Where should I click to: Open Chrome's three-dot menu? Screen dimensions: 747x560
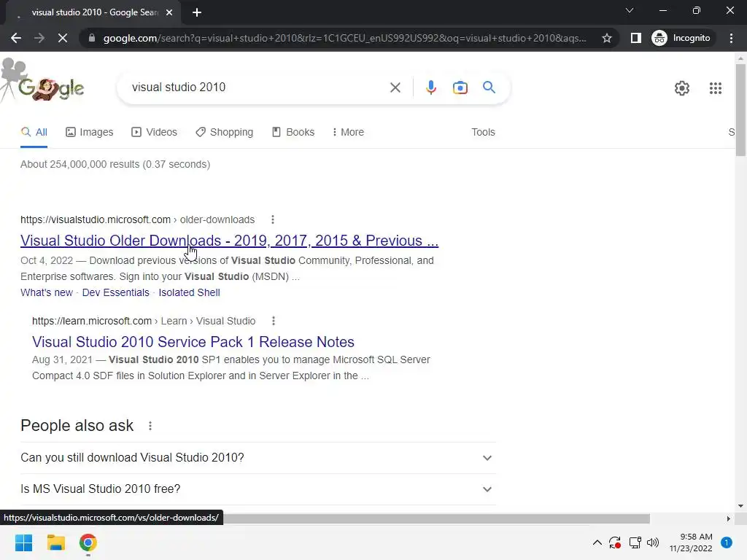coord(731,38)
